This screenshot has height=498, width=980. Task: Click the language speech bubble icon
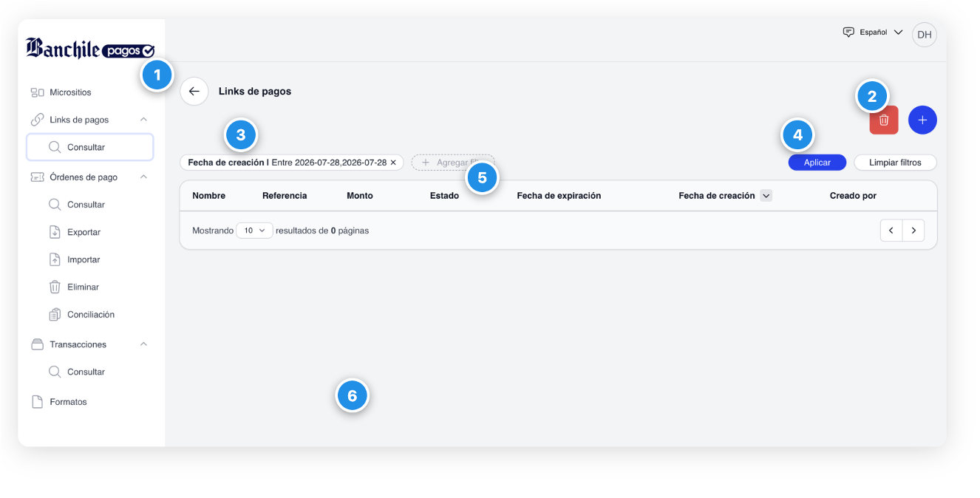coord(848,33)
